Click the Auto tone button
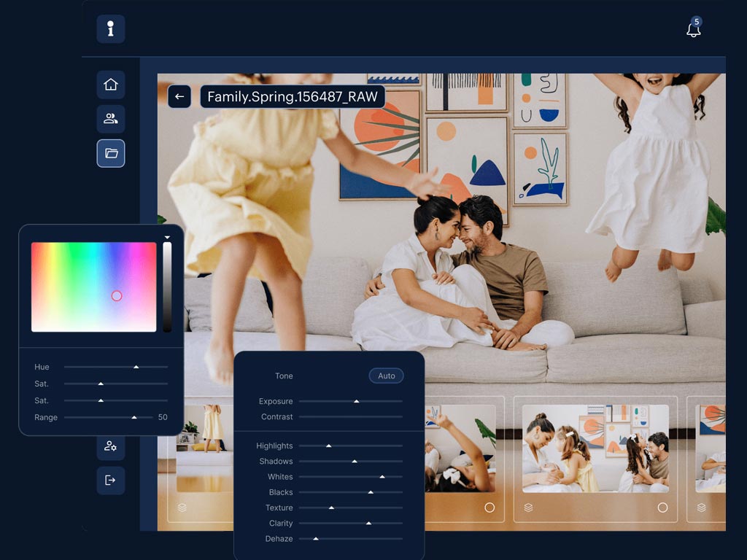The image size is (747, 560). coord(386,376)
